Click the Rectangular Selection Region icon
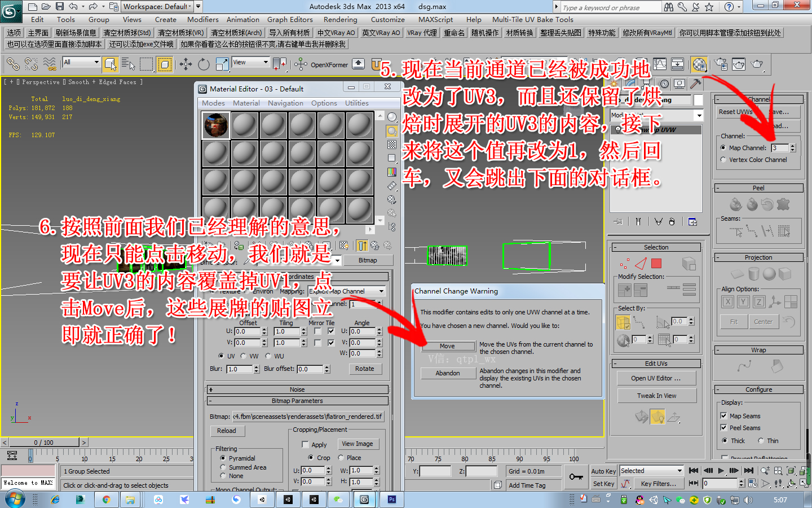The width and height of the screenshot is (812, 508). click(x=147, y=64)
